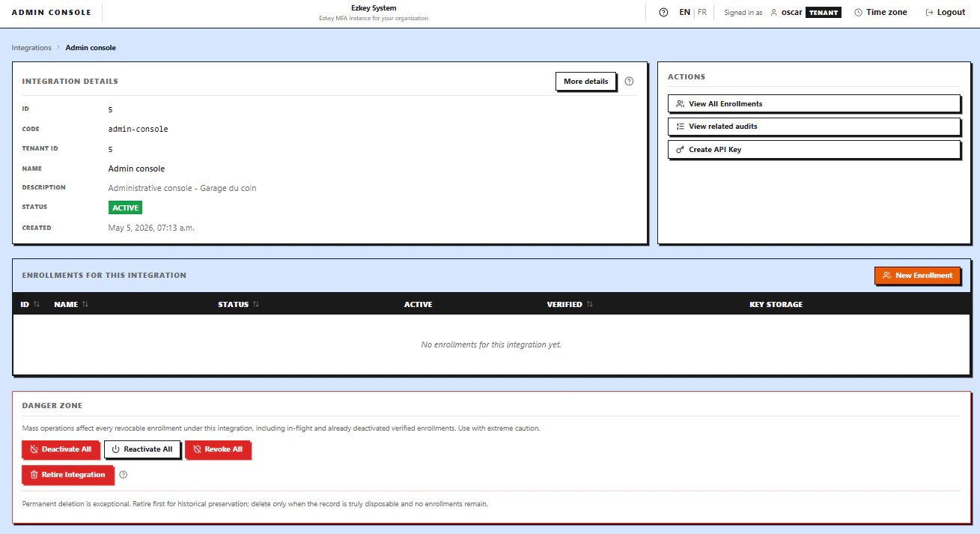Click the user profile icon beside oscar
This screenshot has width=980, height=534.
click(773, 13)
